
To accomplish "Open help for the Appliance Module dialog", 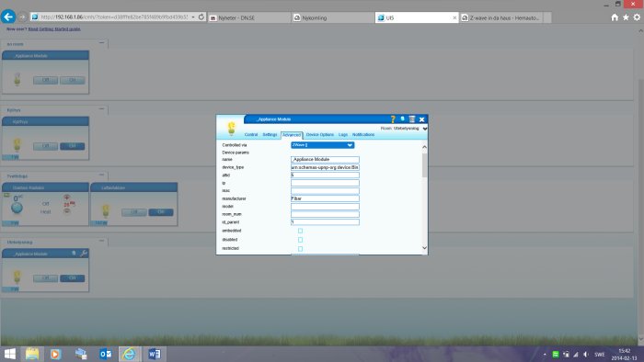I will (393, 119).
